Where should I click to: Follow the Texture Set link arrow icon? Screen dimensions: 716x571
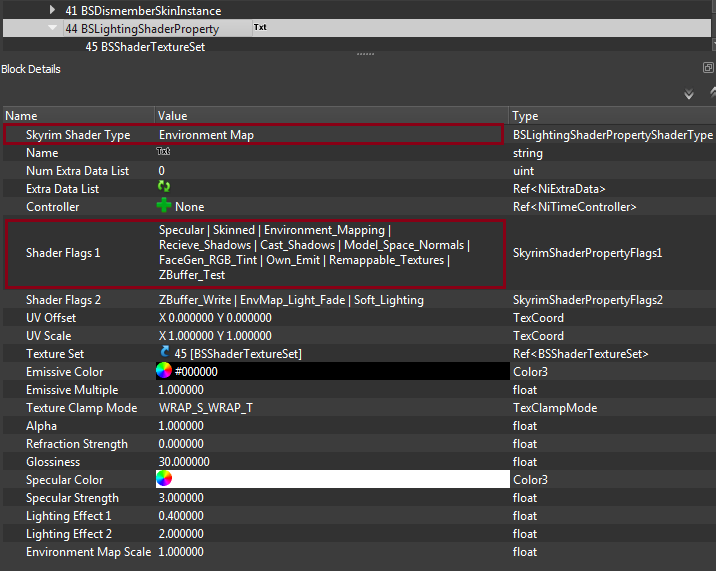pyautogui.click(x=165, y=351)
